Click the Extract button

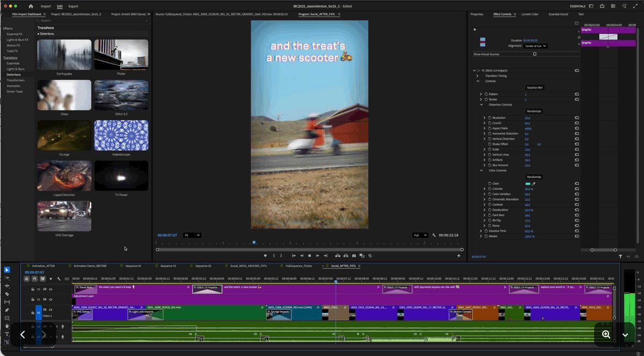346,256
